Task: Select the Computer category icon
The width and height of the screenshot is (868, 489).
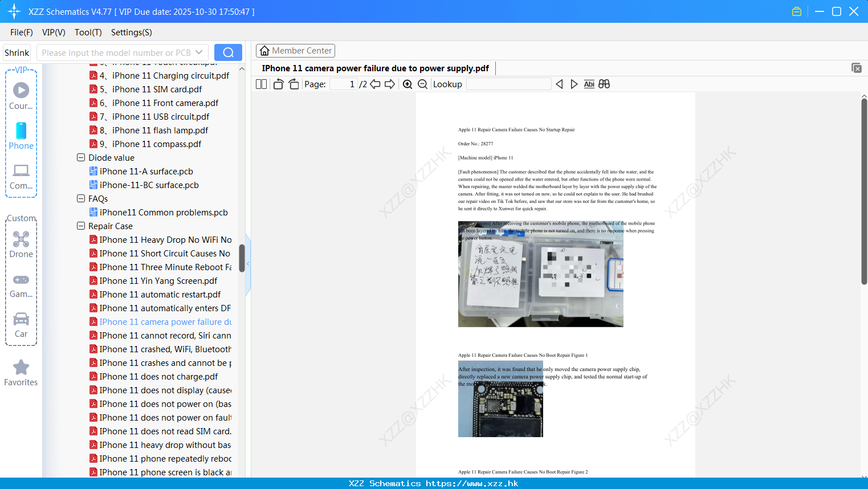Action: coord(21,177)
